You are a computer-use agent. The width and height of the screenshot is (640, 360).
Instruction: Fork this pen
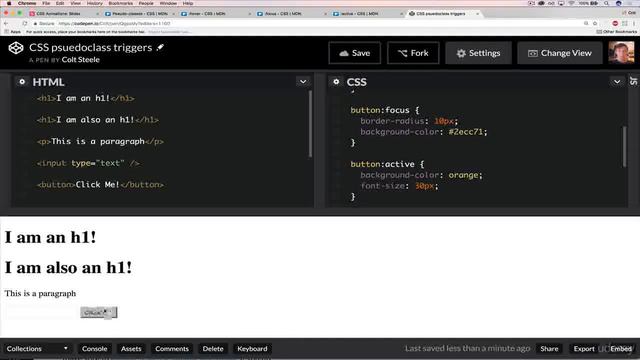[413, 53]
